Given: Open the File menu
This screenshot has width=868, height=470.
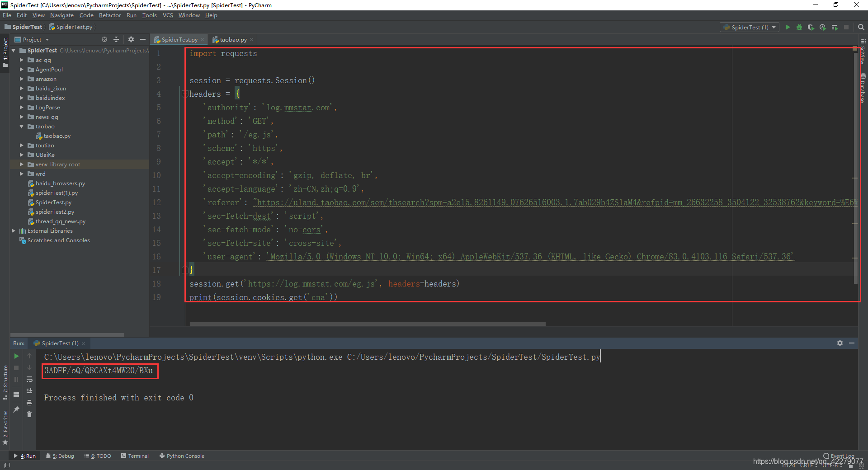Looking at the screenshot, I should [7, 15].
